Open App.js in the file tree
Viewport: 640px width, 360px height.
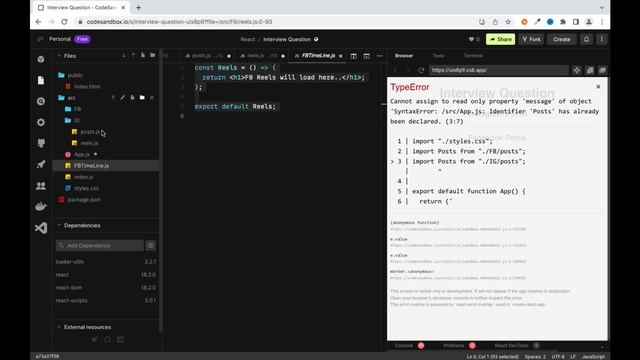point(82,155)
